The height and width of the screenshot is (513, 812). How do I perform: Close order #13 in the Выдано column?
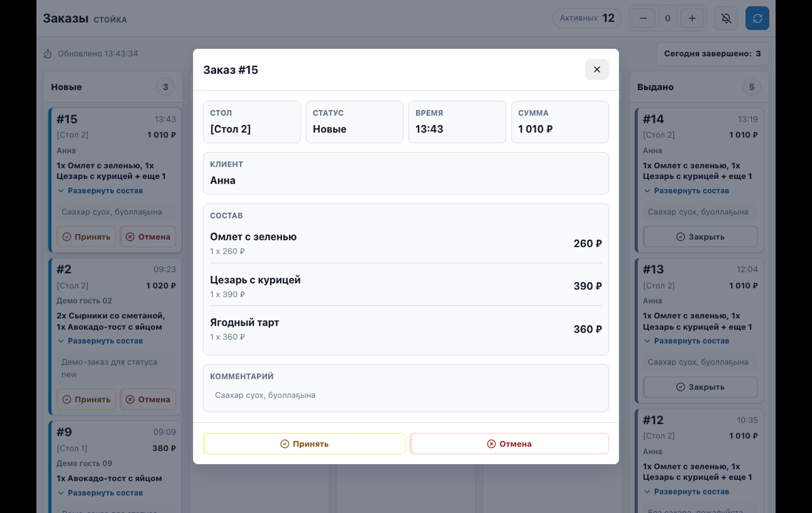pos(700,387)
